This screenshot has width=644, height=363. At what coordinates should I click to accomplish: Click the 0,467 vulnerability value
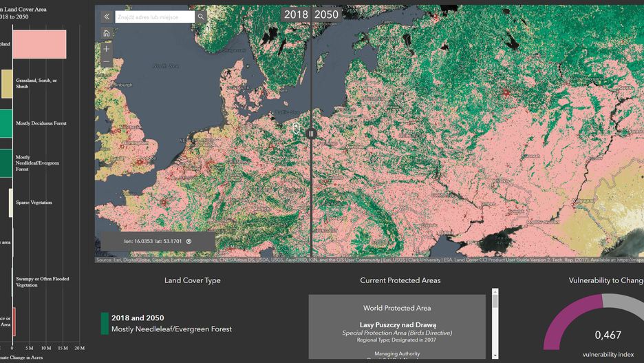(608, 335)
